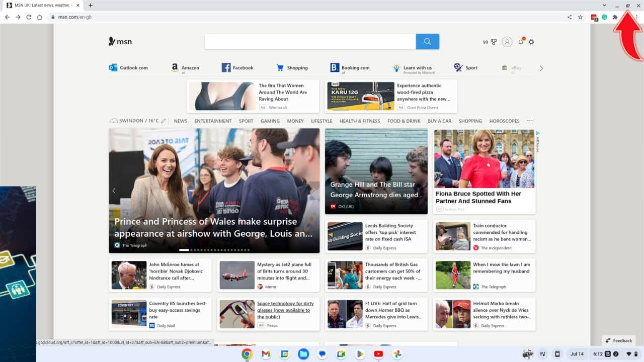Click the Feedback button
This screenshot has width=644, height=362.
click(x=619, y=340)
